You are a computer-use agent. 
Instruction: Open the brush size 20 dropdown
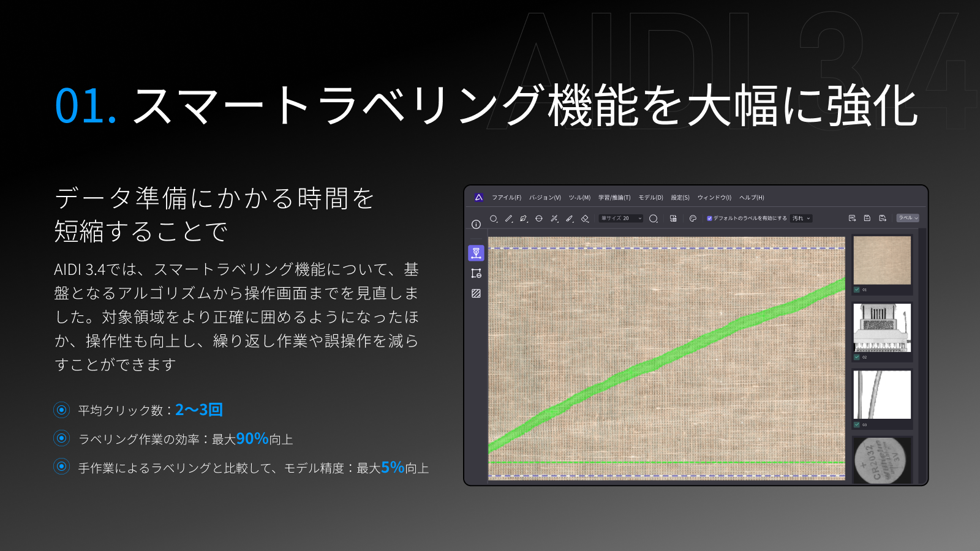pyautogui.click(x=621, y=218)
